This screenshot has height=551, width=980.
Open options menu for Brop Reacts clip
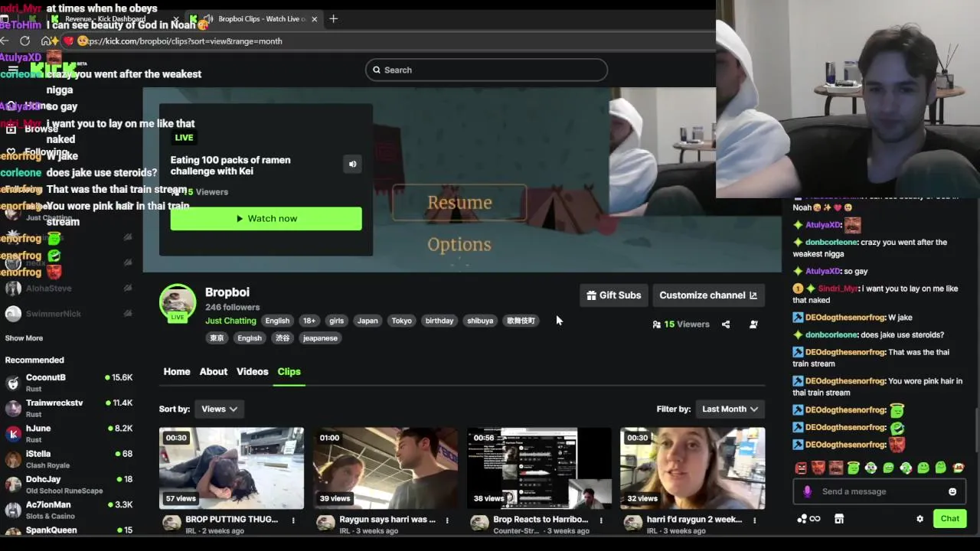click(x=601, y=520)
